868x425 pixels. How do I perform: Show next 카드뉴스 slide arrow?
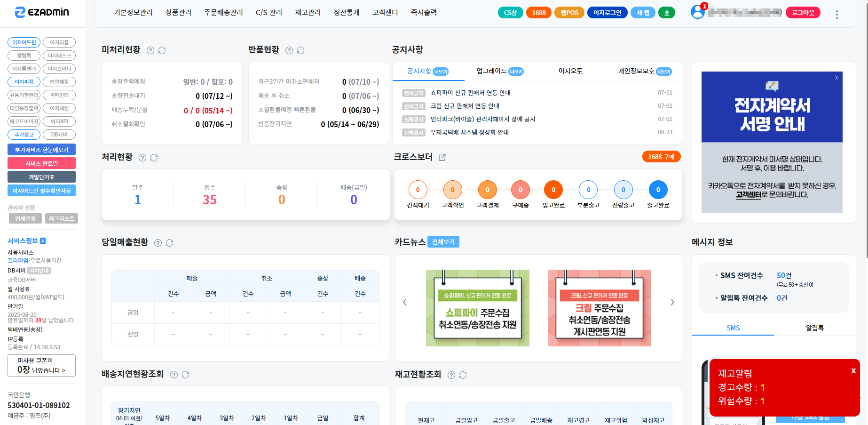672,302
